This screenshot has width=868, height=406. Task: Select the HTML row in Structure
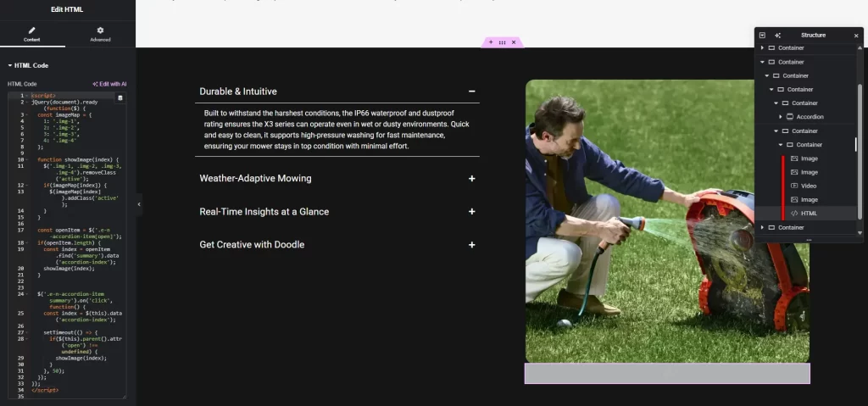point(806,214)
